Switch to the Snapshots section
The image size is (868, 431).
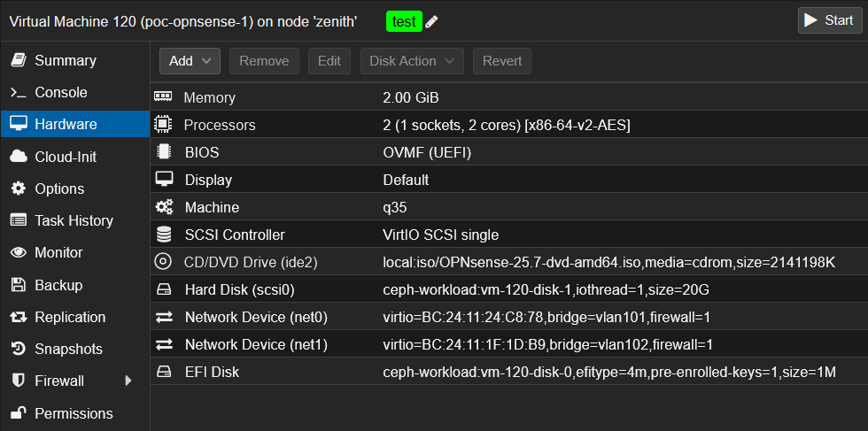[68, 349]
